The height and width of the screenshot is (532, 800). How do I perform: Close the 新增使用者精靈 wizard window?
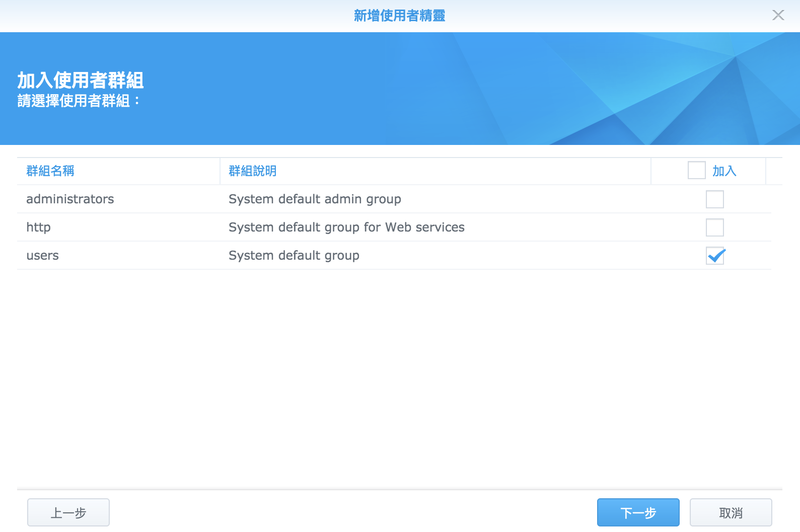click(778, 16)
